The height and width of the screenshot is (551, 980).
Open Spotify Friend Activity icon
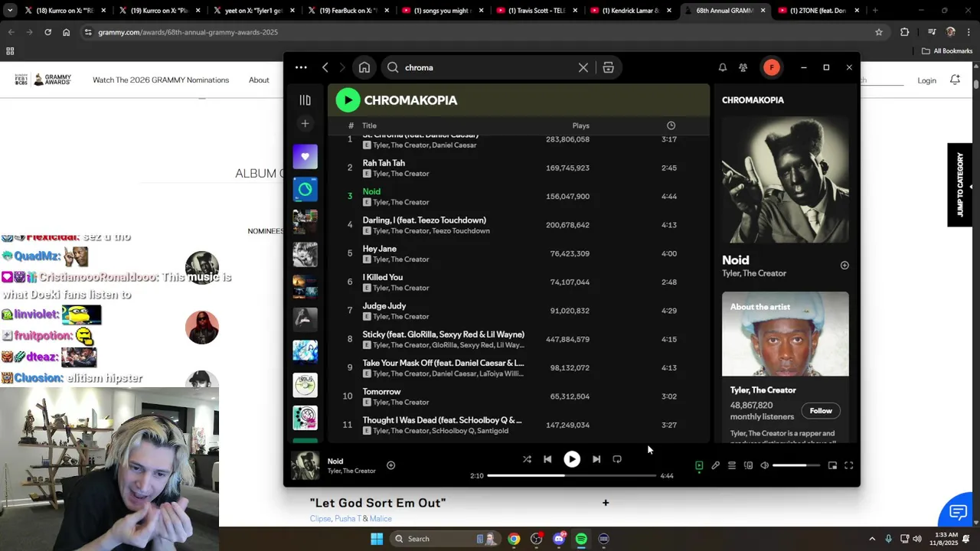point(743,67)
